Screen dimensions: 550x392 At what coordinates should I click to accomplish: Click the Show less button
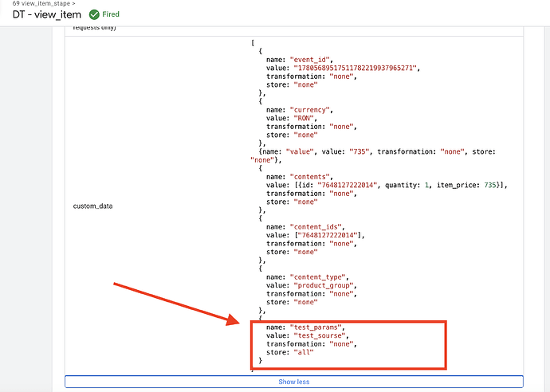coord(294,382)
